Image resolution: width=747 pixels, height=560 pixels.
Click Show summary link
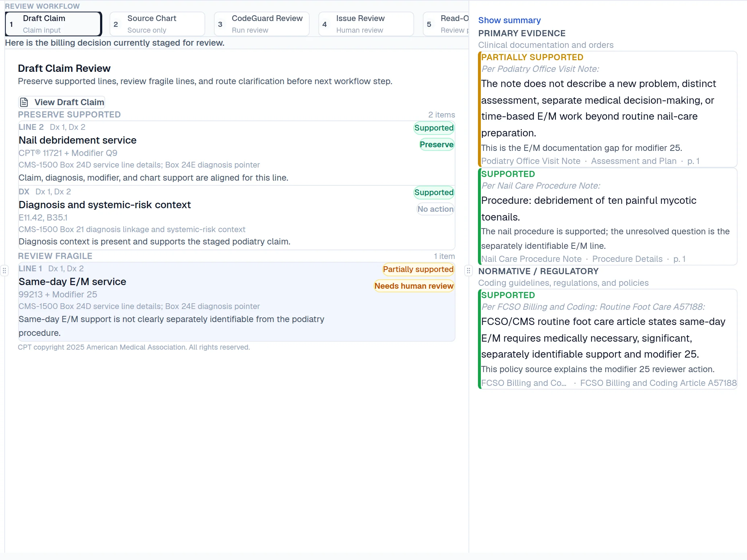pyautogui.click(x=509, y=20)
